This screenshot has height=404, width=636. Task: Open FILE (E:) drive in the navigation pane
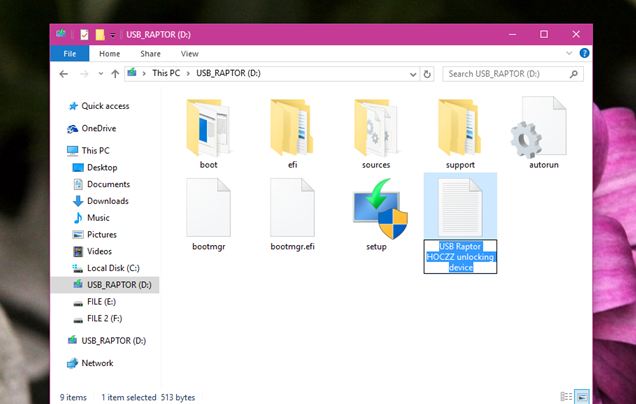tap(94, 302)
